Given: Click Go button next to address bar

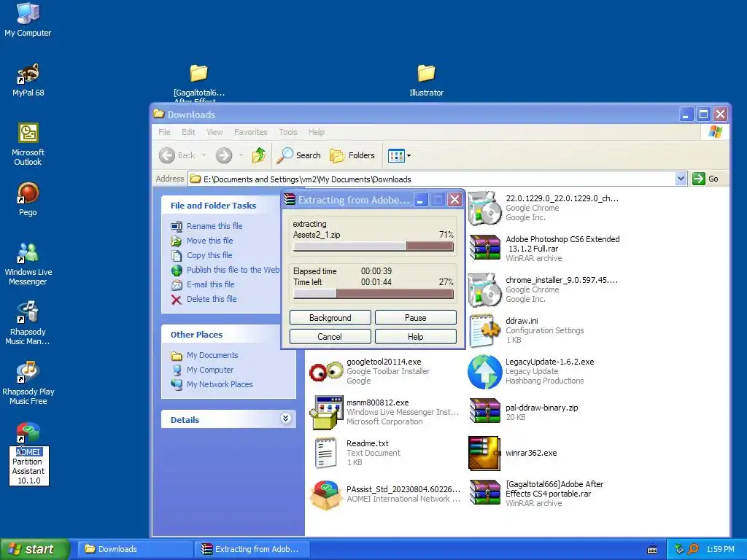Looking at the screenshot, I should (x=705, y=179).
